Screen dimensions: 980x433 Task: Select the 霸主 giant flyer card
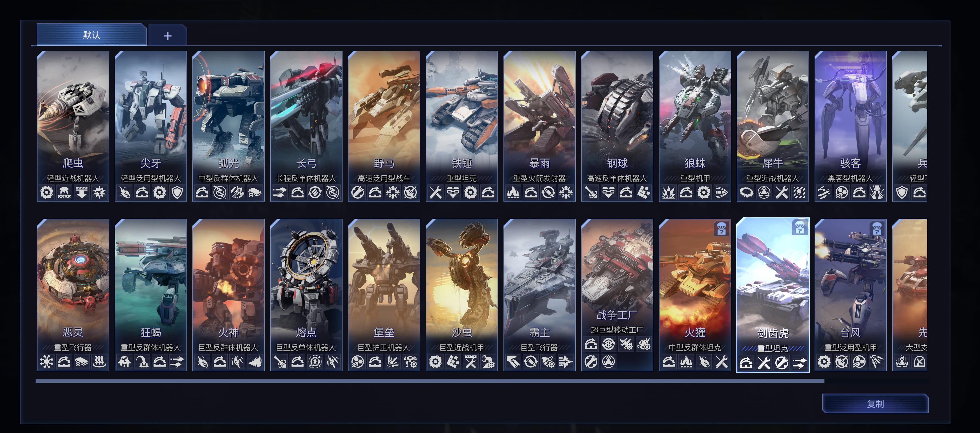point(539,295)
